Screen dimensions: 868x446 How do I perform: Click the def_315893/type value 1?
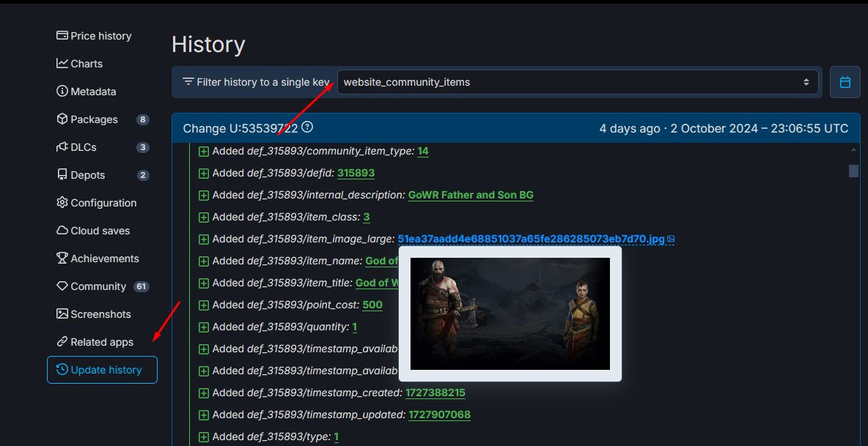click(336, 437)
